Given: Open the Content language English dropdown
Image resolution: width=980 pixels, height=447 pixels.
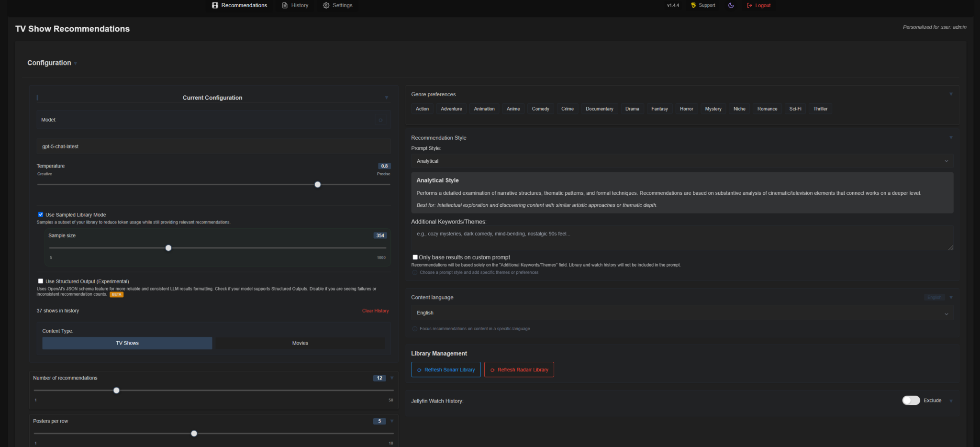Looking at the screenshot, I should pos(682,313).
